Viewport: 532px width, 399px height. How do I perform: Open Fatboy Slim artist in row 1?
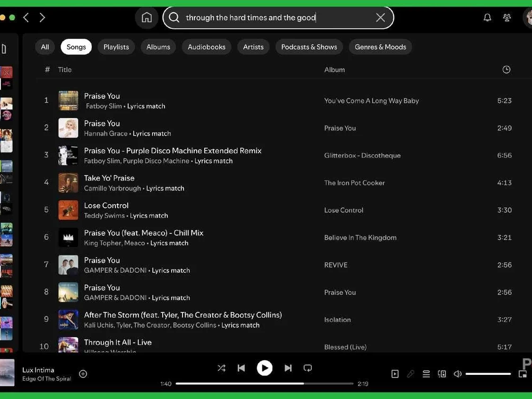tap(104, 106)
